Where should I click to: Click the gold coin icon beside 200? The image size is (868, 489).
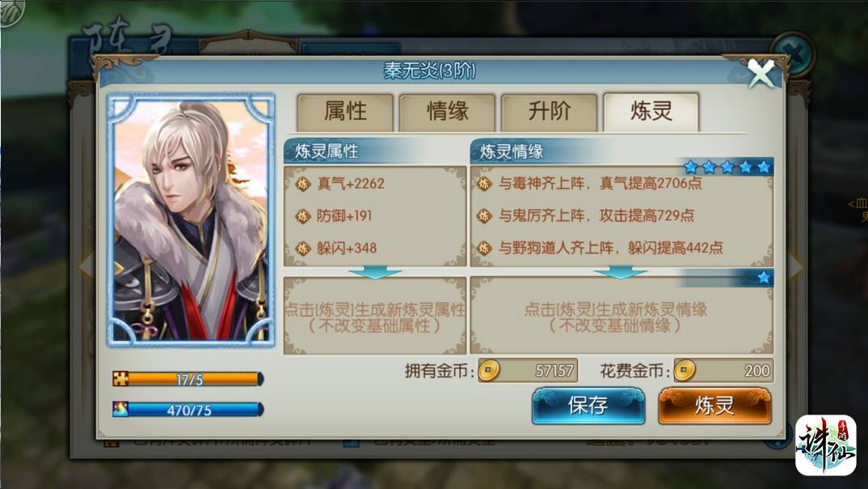[x=685, y=370]
